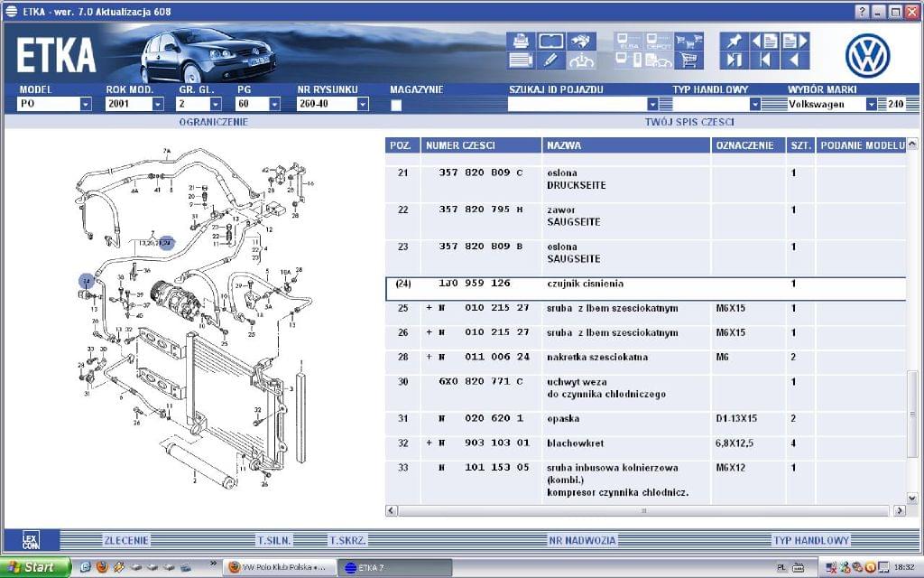Screen dimensions: 924x578
Task: Go to next page document icon
Action: (794, 41)
